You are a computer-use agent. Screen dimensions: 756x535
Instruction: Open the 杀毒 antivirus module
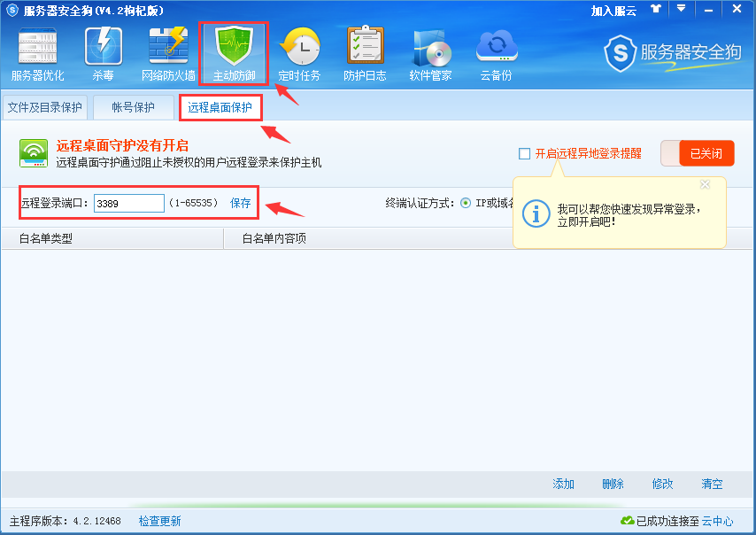104,54
